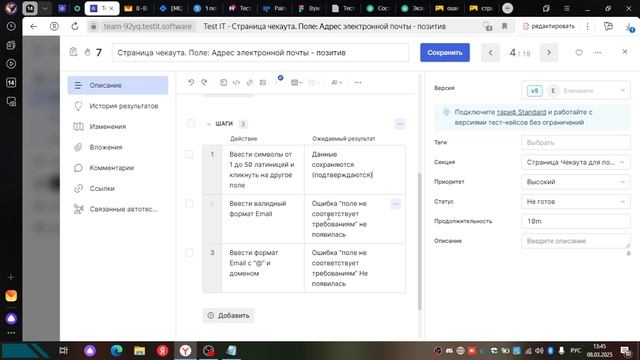Image resolution: width=640 pixels, height=360 pixels.
Task: Select checkbox for the Ввести валидный формат Email step
Action: coord(189,203)
